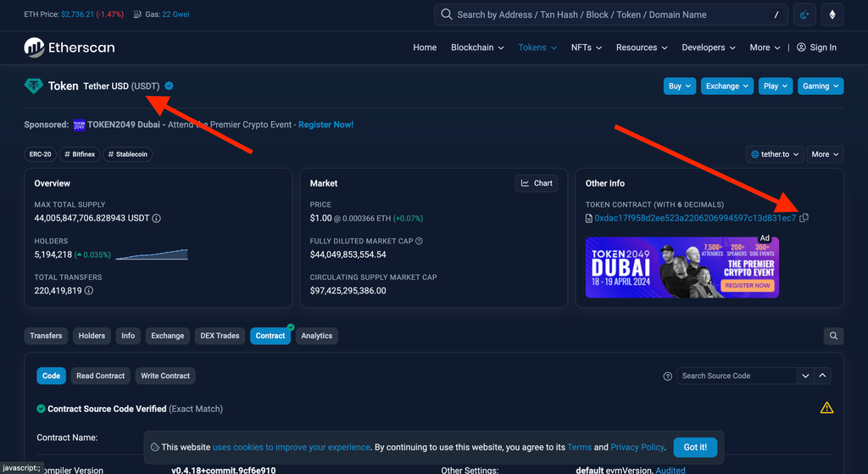This screenshot has height=474, width=868.
Task: Switch to the Transfers tab
Action: click(46, 336)
